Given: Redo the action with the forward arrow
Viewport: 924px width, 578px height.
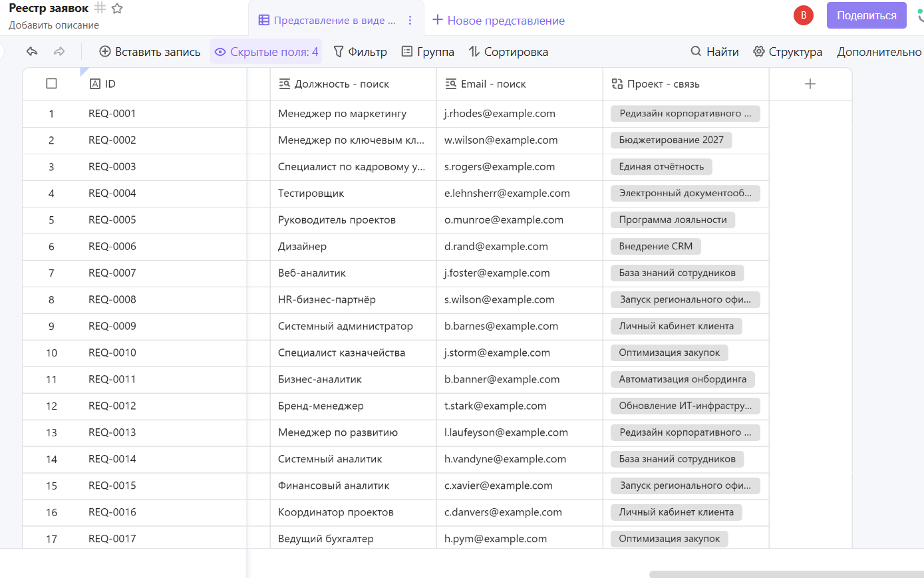Looking at the screenshot, I should pyautogui.click(x=59, y=52).
